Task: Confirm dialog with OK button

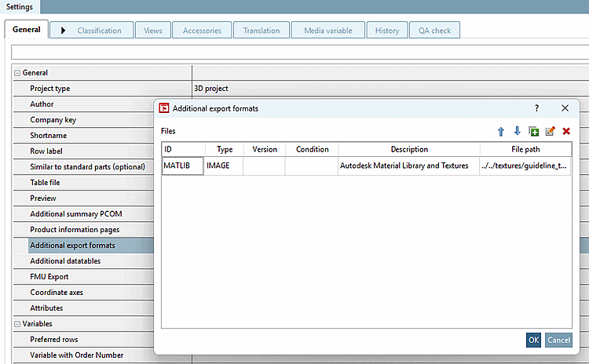Action: click(x=533, y=340)
